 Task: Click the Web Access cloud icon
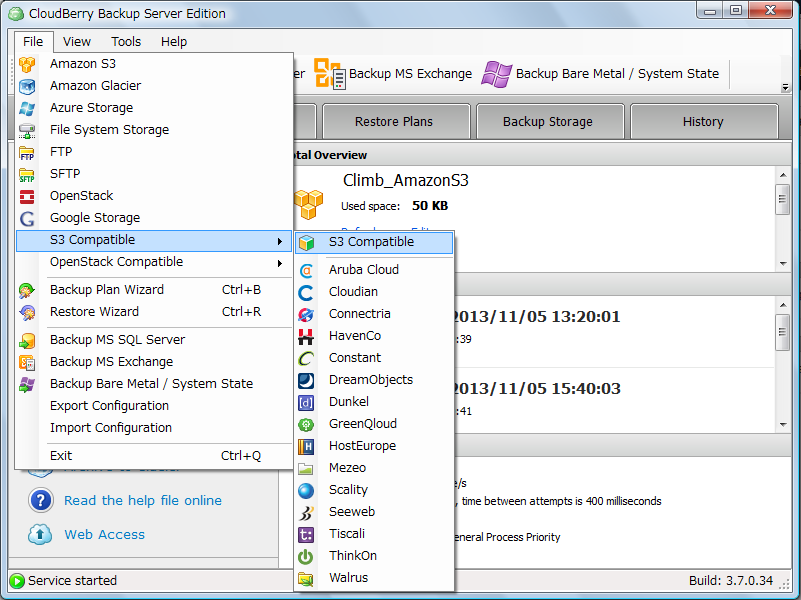click(x=40, y=534)
